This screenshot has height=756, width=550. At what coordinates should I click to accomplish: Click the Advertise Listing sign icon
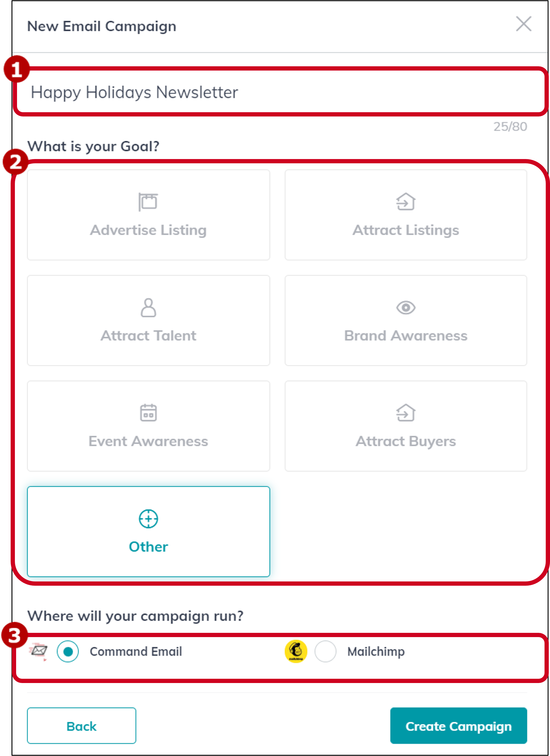point(148,202)
